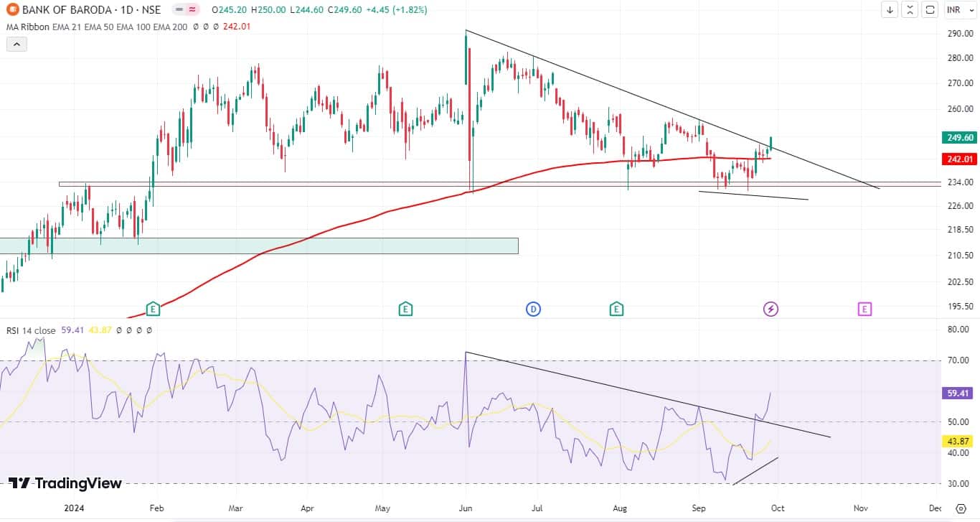This screenshot has height=522, width=980.
Task: Open the INR currency dropdown
Action: (958, 10)
